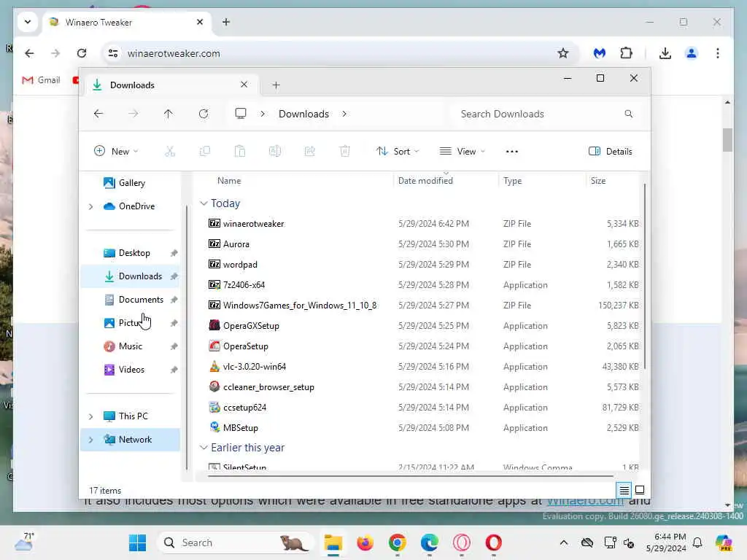The height and width of the screenshot is (560, 747).
Task: Show hidden system tray icons
Action: [564, 542]
